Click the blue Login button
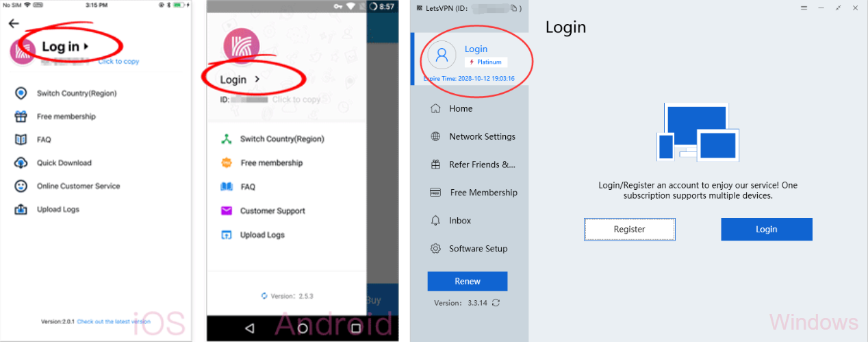Screen dimensions: 868x342 coord(767,230)
